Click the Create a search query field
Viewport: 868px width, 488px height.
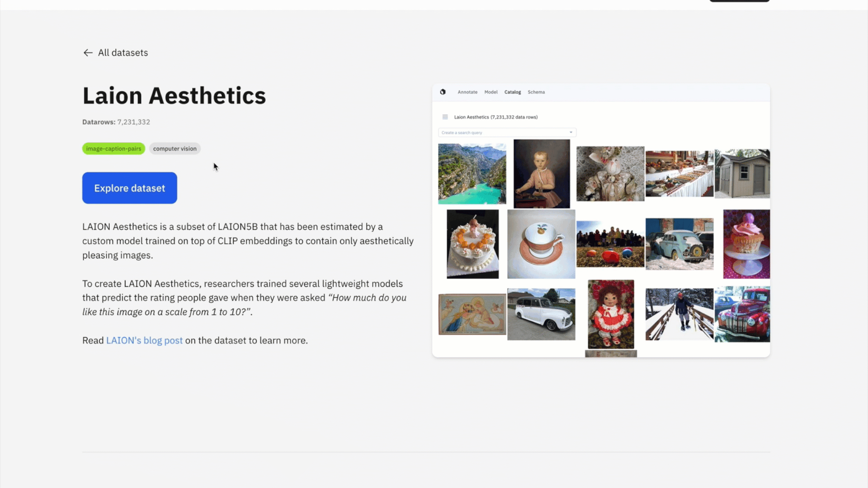tap(507, 132)
